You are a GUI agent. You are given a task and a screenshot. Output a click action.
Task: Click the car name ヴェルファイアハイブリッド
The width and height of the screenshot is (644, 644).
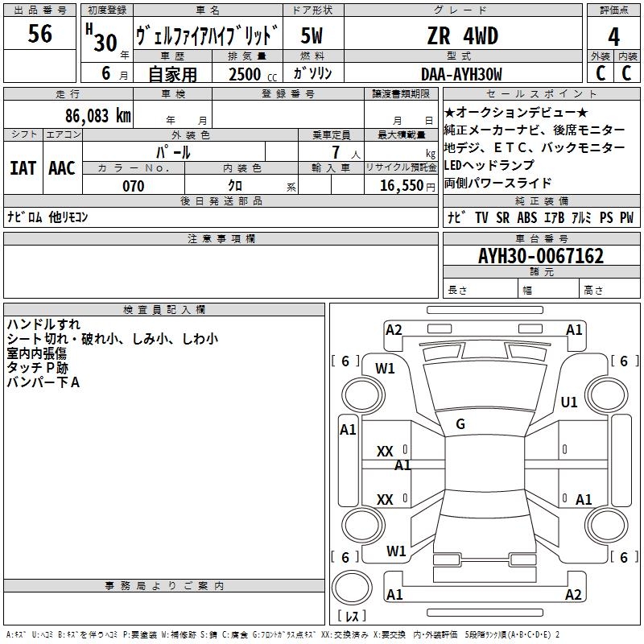click(208, 35)
